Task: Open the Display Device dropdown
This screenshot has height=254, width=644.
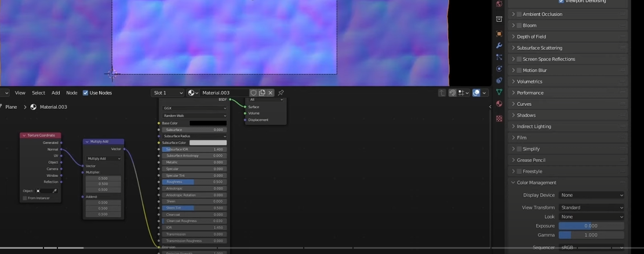Action: [x=591, y=196]
